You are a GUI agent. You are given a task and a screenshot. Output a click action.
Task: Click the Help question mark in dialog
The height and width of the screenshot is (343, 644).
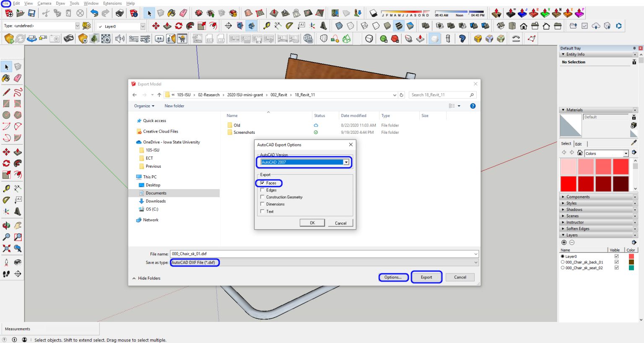coord(473,106)
